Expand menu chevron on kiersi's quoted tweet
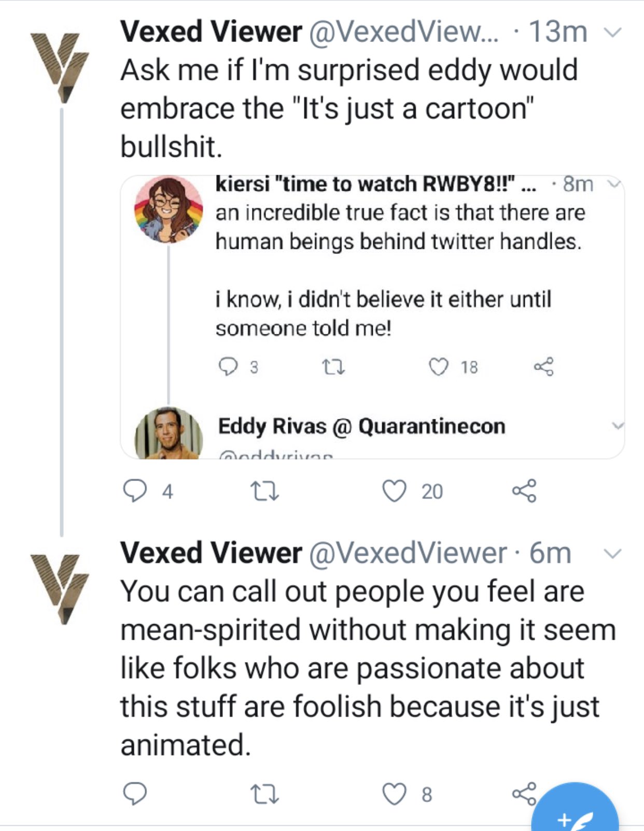 click(614, 184)
